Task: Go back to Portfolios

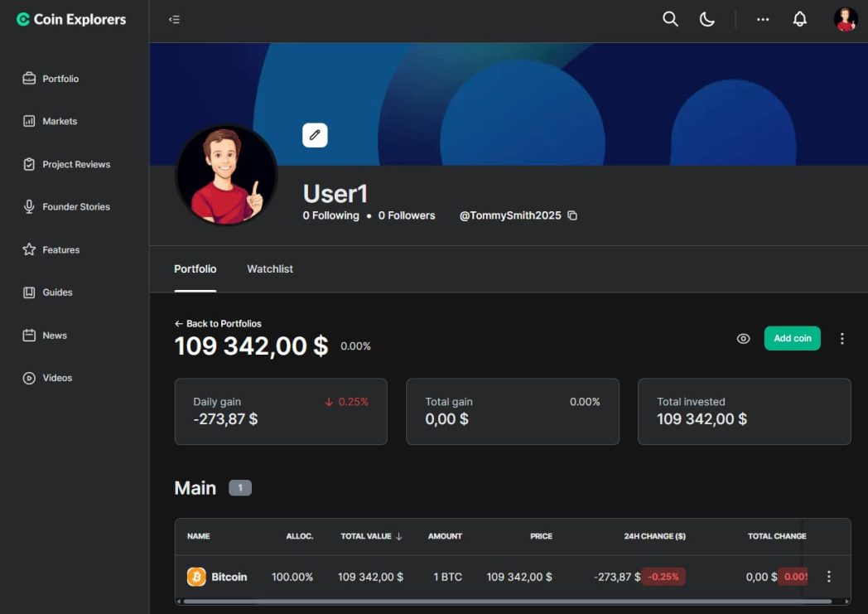Action: 218,323
